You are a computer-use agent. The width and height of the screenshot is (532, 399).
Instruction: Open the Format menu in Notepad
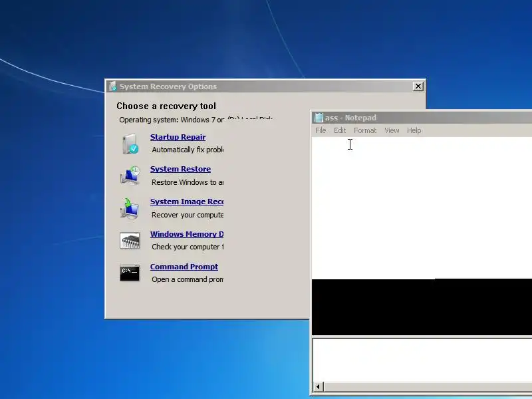click(365, 130)
